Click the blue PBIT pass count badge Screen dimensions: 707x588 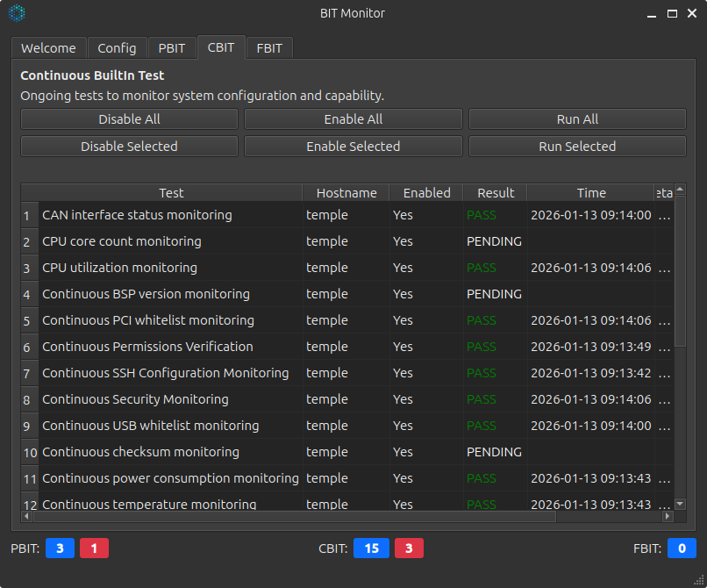(60, 548)
